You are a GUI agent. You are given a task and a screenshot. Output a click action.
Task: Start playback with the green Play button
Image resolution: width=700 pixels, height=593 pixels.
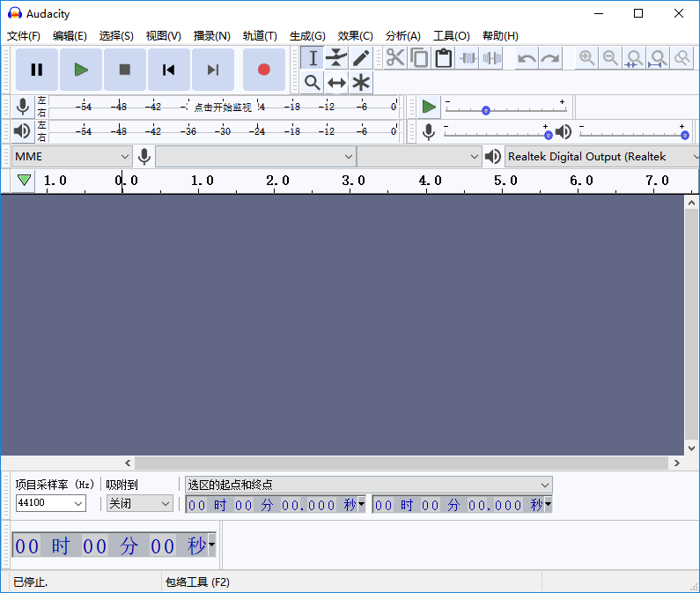[81, 70]
